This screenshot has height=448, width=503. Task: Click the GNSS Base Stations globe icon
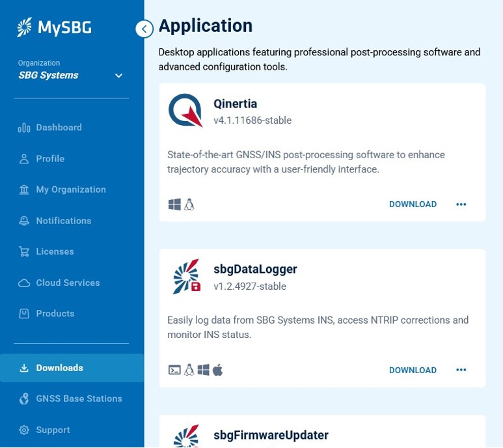point(24,399)
